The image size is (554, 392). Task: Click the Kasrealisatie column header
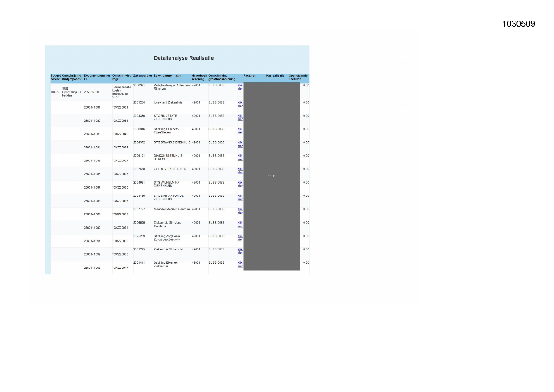pyautogui.click(x=275, y=76)
